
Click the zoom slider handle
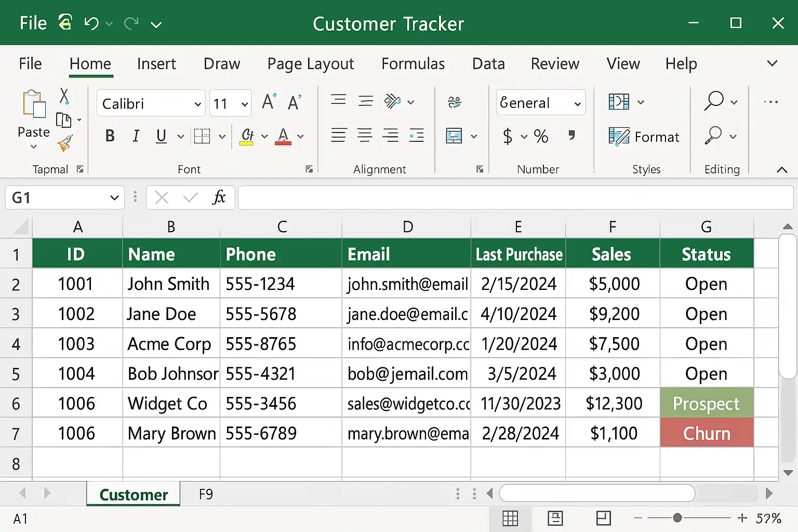[x=677, y=518]
